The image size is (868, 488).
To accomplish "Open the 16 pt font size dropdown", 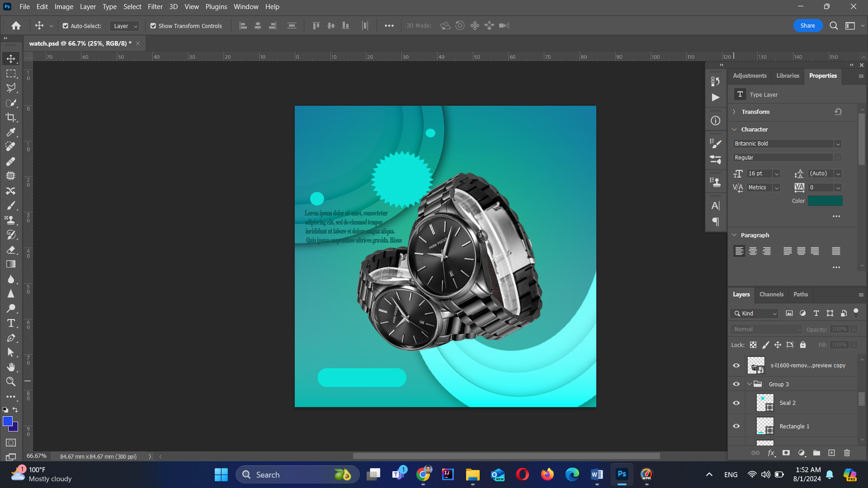I will [x=776, y=174].
